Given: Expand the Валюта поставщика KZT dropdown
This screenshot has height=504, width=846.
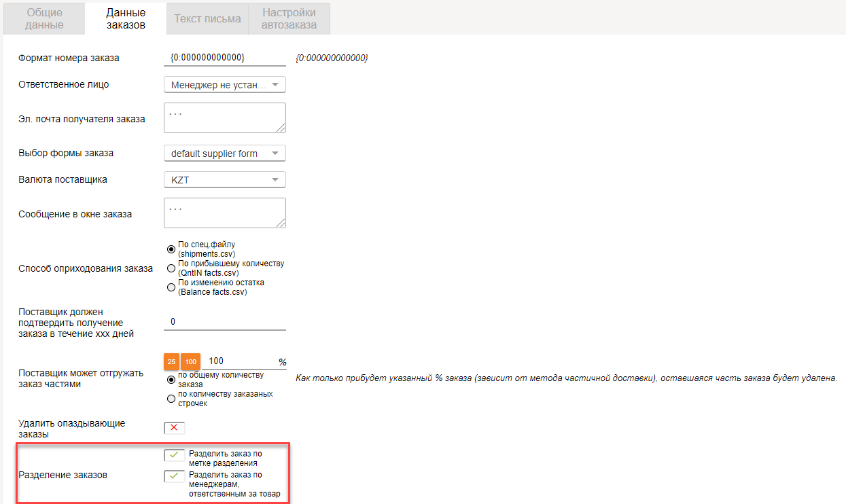Looking at the screenshot, I should (x=224, y=180).
